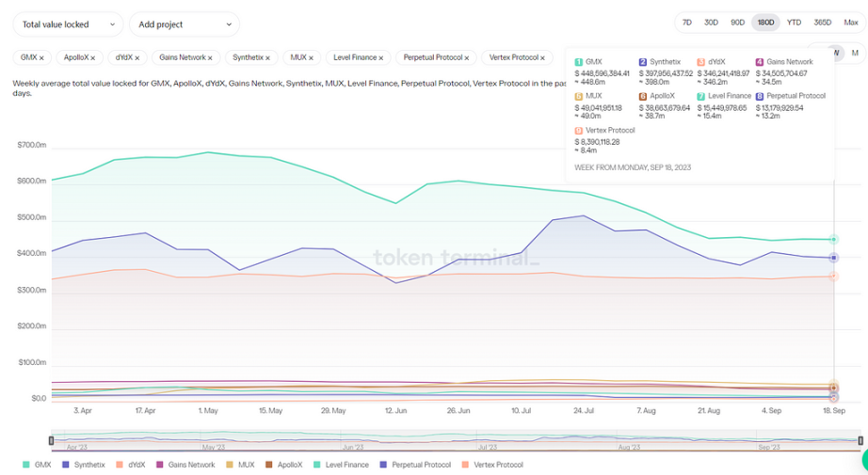Viewport: 868px width, 475px height.
Task: Click the dYdX value $346,241,418.97 in tooltip
Action: click(724, 73)
